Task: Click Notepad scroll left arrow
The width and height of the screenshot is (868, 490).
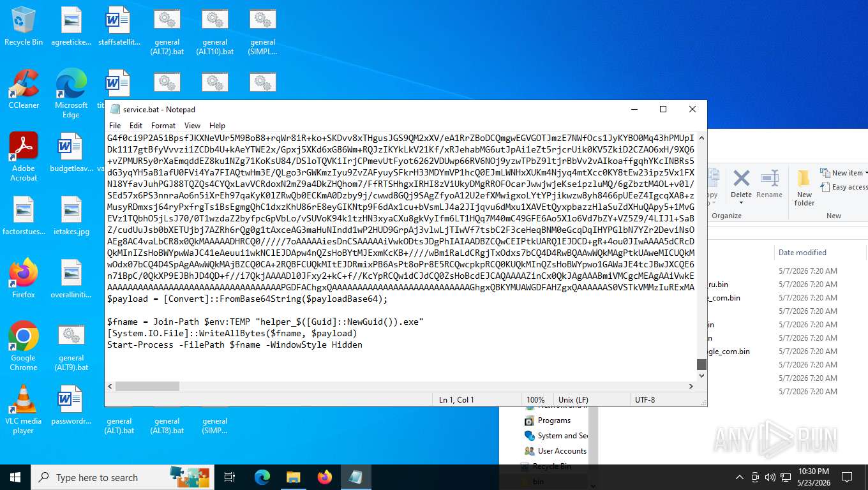Action: point(110,386)
